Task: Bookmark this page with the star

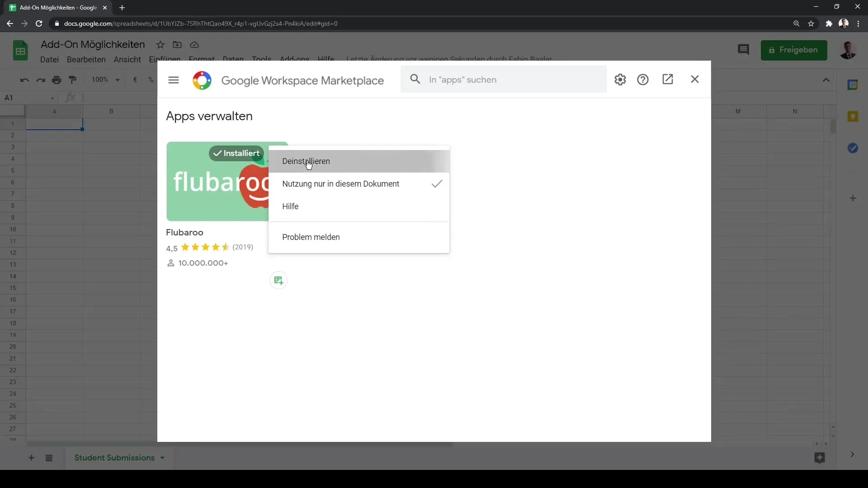Action: pyautogui.click(x=811, y=23)
